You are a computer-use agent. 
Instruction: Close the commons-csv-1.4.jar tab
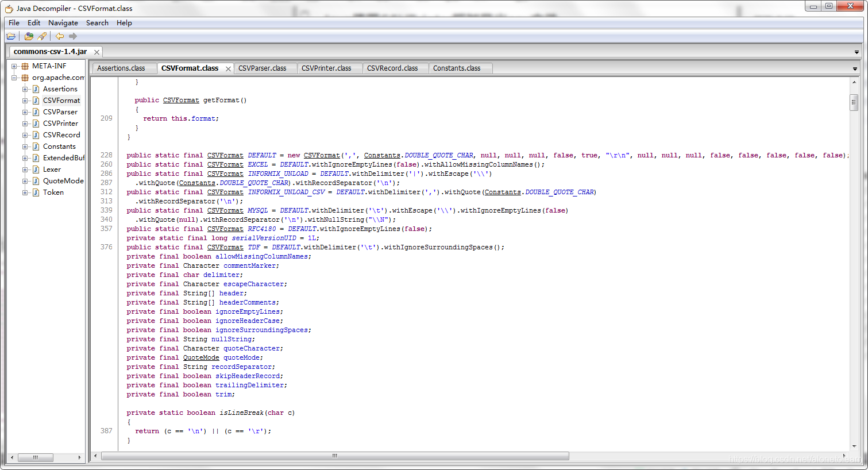97,52
